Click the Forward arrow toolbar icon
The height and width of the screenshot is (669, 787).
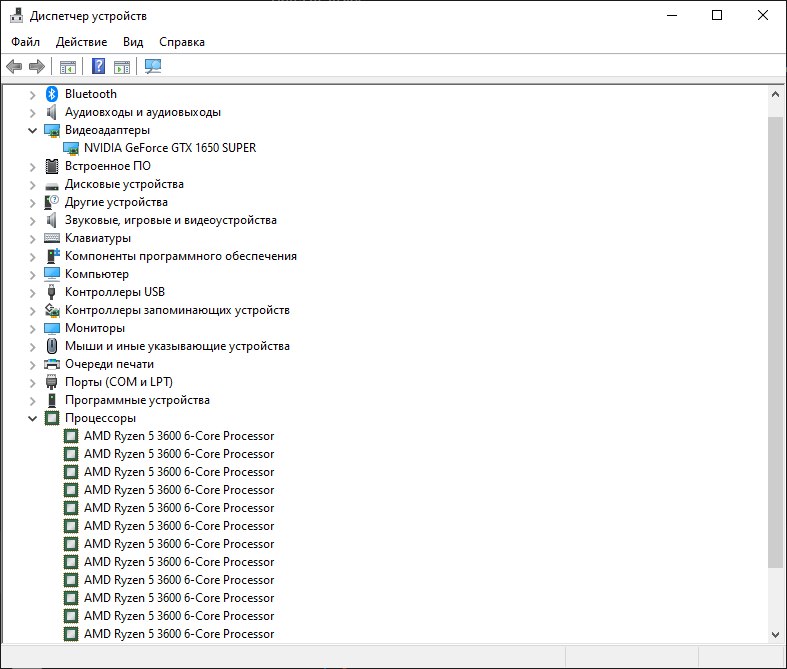(x=37, y=66)
